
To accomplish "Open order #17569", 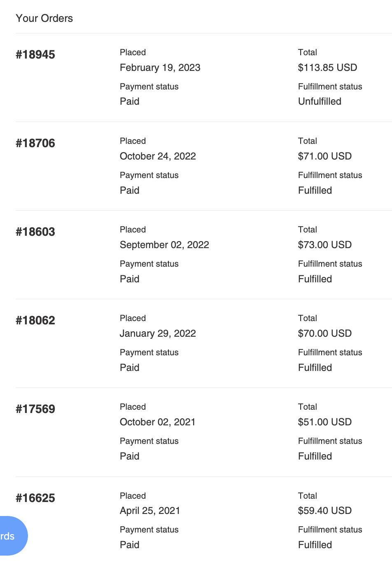I will [35, 409].
